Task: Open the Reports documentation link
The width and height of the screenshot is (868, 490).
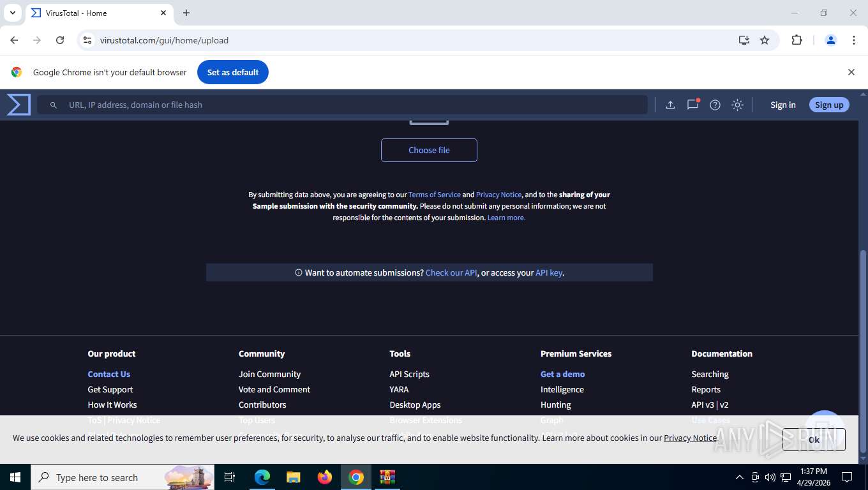Action: tap(706, 389)
